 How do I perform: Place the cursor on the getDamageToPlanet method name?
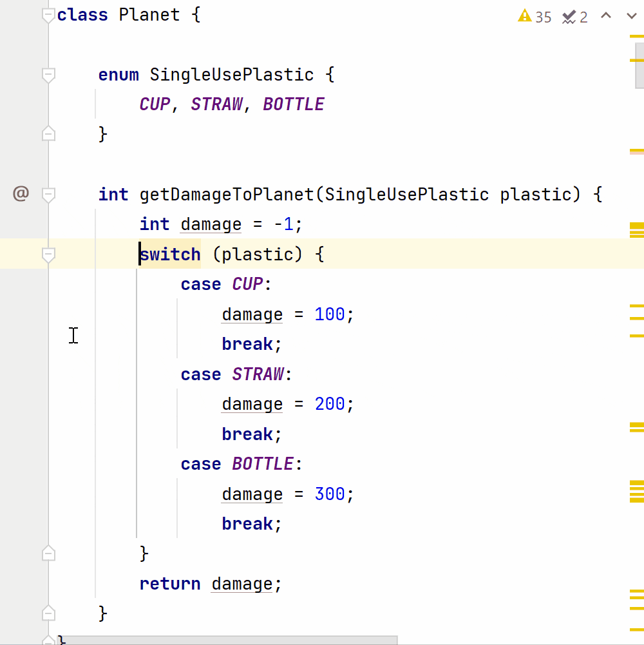tap(227, 195)
